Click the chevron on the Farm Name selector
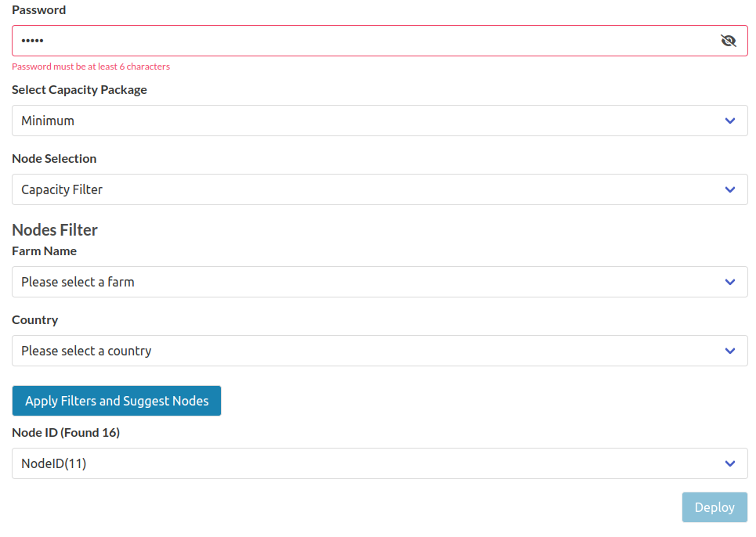This screenshot has height=537, width=756. (x=729, y=282)
